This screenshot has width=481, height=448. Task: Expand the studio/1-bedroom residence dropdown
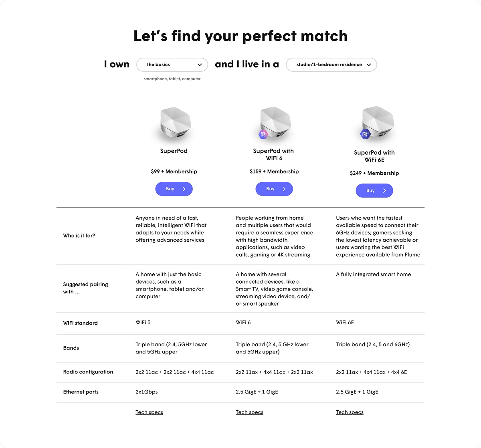(x=331, y=65)
